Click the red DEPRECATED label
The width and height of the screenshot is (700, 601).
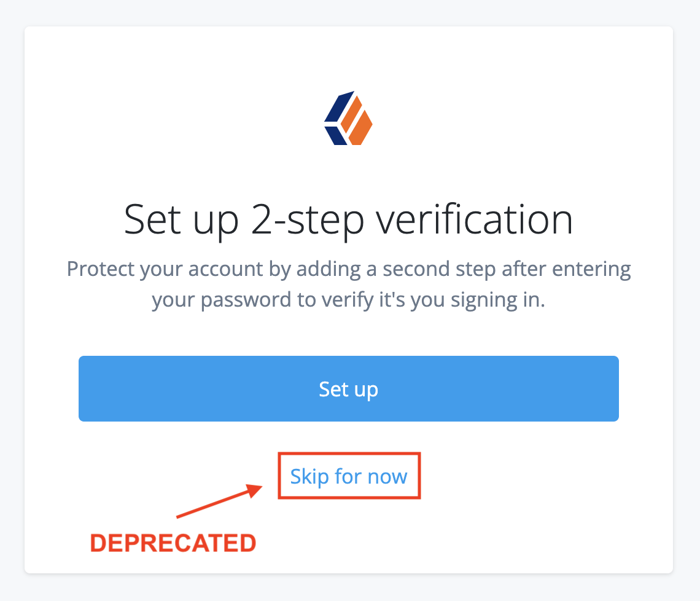174,543
